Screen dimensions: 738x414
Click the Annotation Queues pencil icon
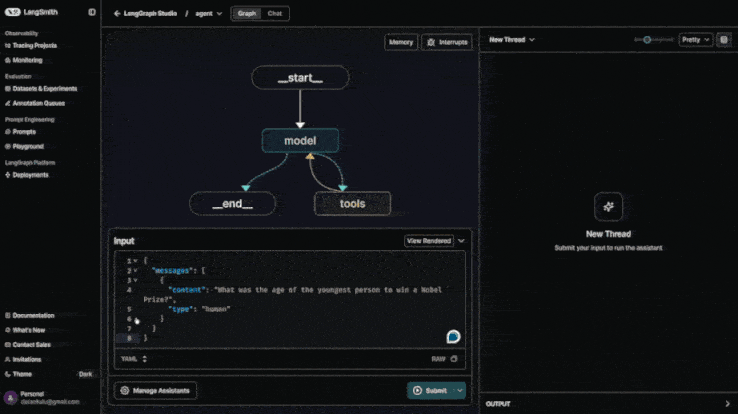tap(8, 103)
